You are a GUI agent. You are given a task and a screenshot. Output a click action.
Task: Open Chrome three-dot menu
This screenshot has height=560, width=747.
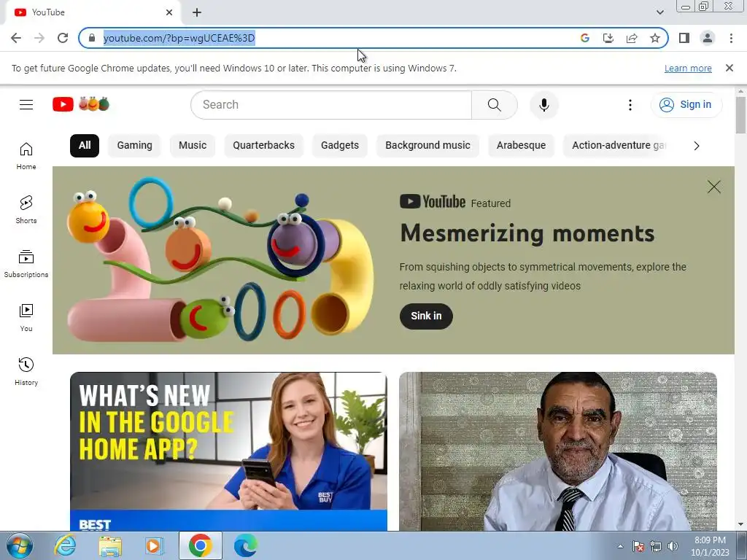731,38
